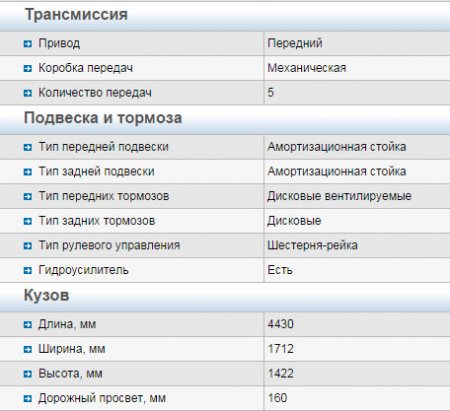The width and height of the screenshot is (450, 411).
Task: Click arrow icon beside Привод
Action: point(28,44)
